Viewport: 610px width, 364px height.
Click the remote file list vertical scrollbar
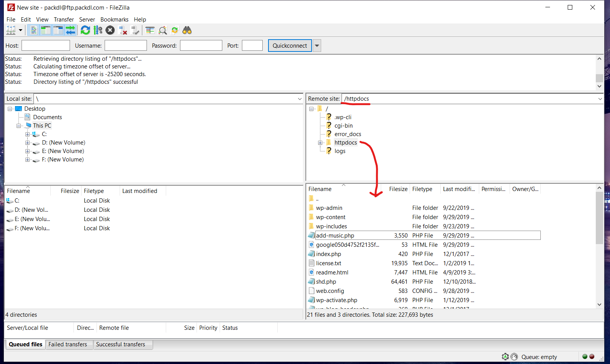pyautogui.click(x=599, y=246)
